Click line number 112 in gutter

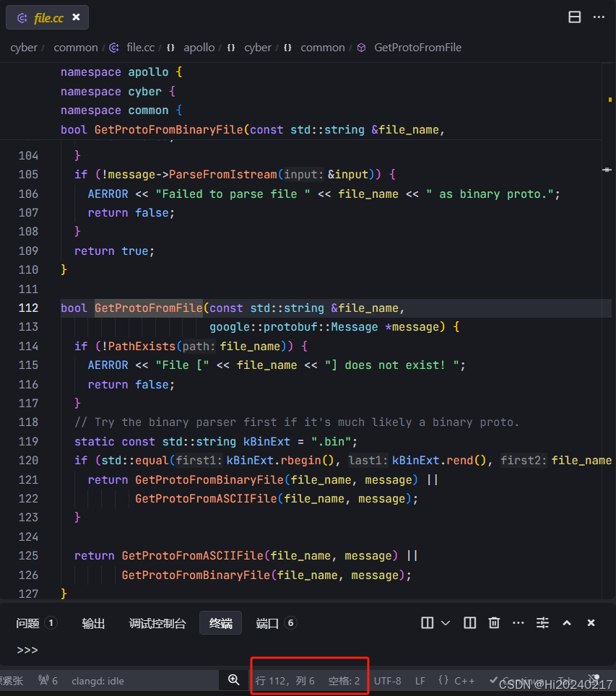click(28, 308)
